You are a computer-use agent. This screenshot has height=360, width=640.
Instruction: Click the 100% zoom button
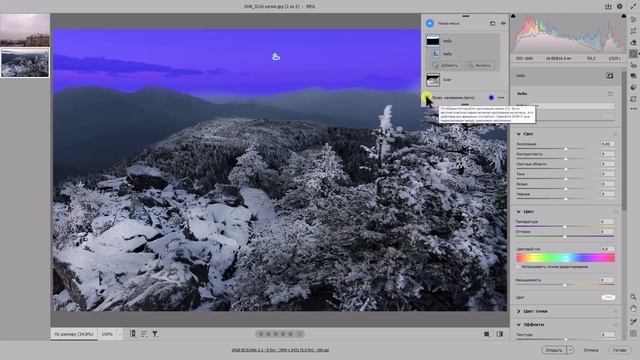(x=107, y=334)
